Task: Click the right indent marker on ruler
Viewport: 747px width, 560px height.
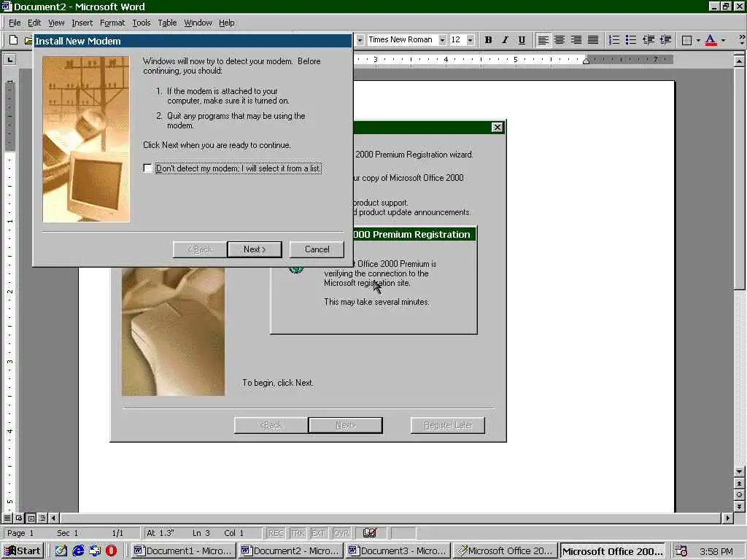Action: click(586, 61)
